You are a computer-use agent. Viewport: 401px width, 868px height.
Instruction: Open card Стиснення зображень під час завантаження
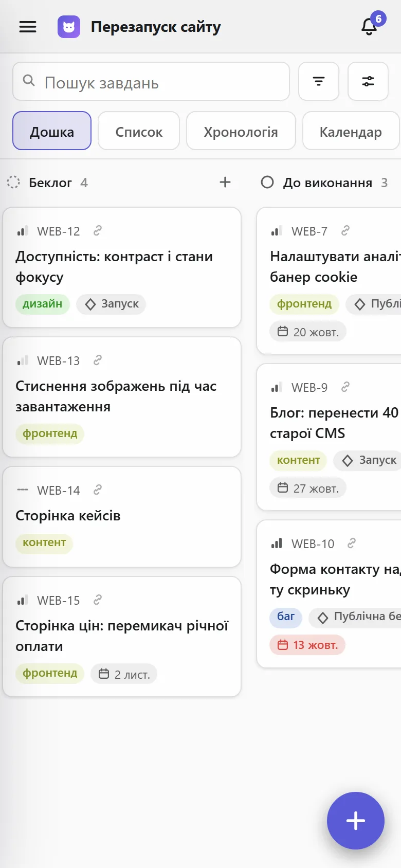click(122, 396)
